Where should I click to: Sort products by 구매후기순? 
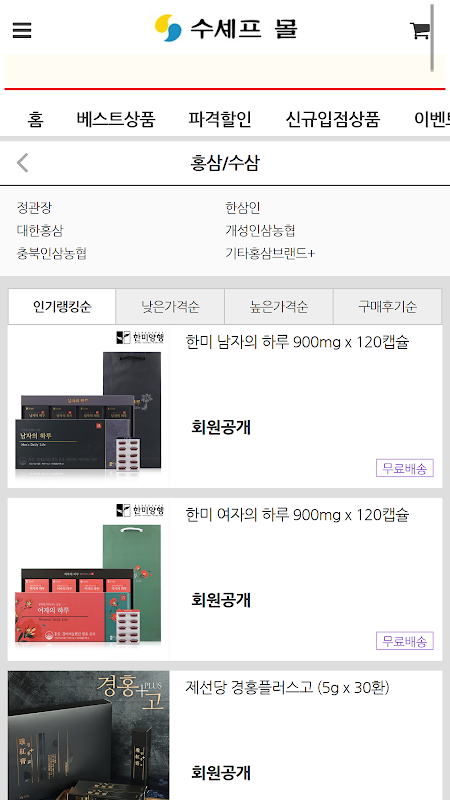(x=387, y=307)
